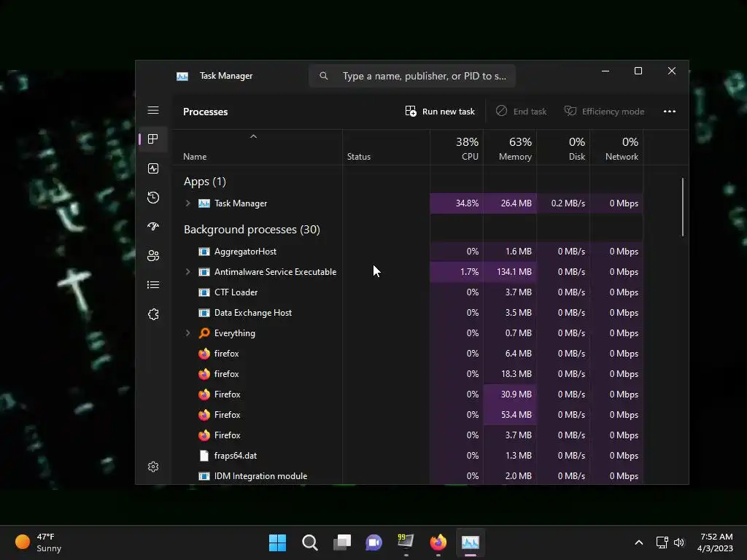
Task: Click the Everything process search icon
Action: [204, 332]
